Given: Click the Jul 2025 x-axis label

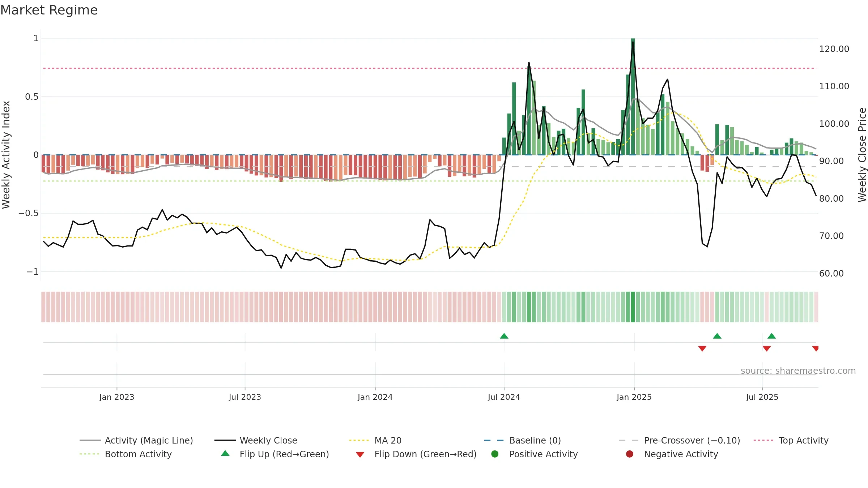Looking at the screenshot, I should (762, 397).
